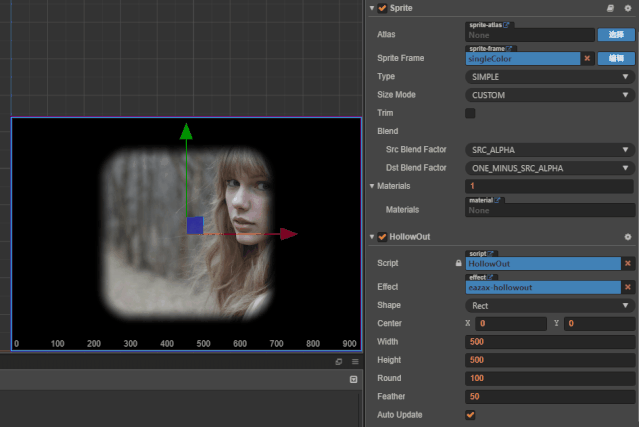Open the Sprite component settings gear
This screenshot has width=639, height=427.
pyautogui.click(x=627, y=9)
